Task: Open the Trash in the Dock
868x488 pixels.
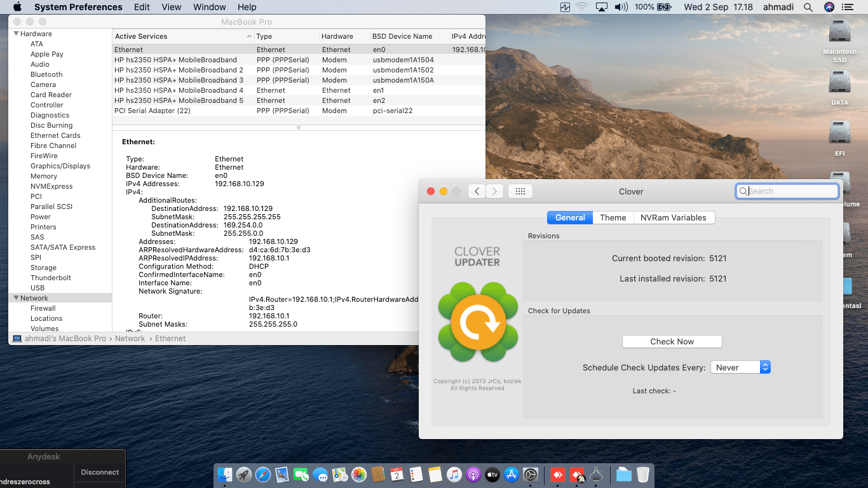Action: tap(643, 474)
